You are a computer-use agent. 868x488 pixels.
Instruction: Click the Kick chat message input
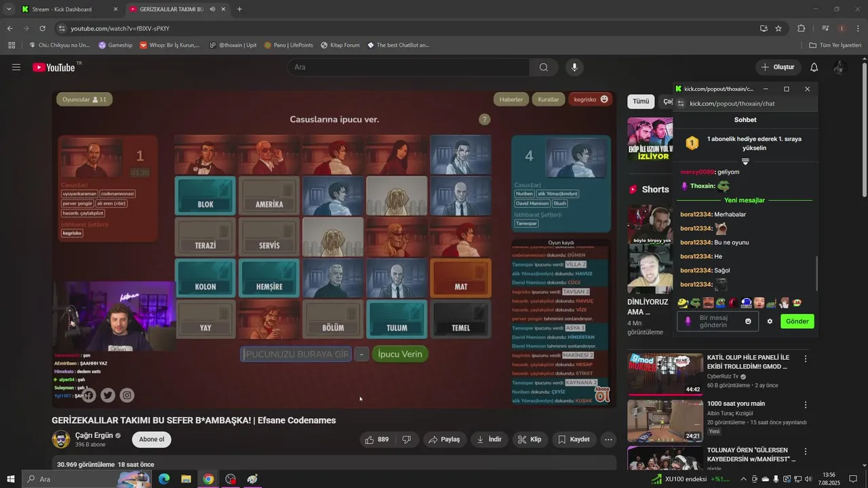point(717,321)
